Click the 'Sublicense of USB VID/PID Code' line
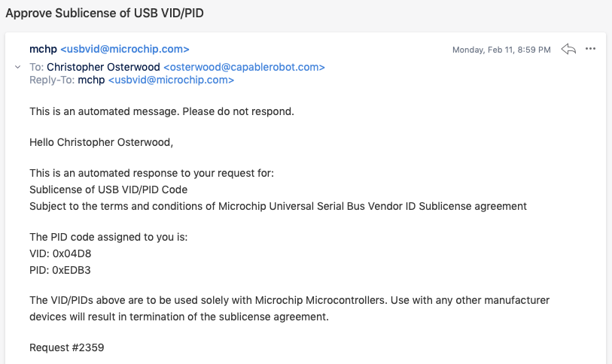Viewport: 612px width, 364px height. point(108,190)
